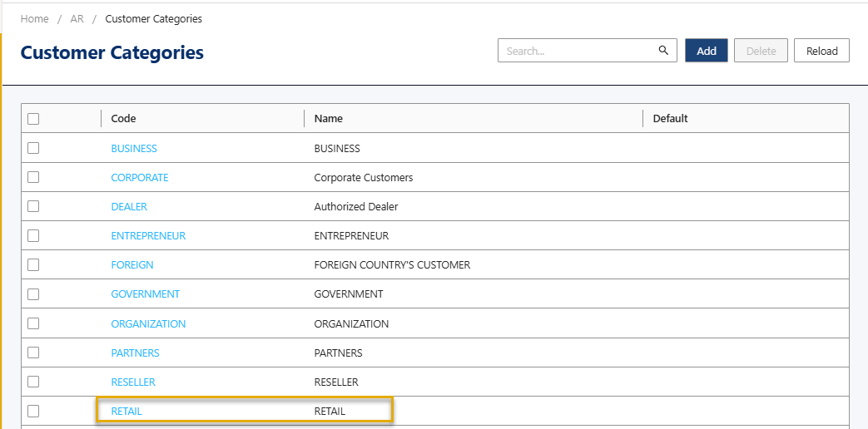Check the RETAIL row checkbox
Viewport: 868px width, 429px height.
pyautogui.click(x=33, y=411)
